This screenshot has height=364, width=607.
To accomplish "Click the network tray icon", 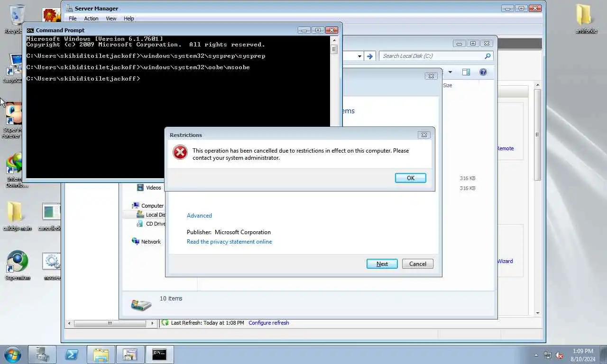I will point(548,355).
